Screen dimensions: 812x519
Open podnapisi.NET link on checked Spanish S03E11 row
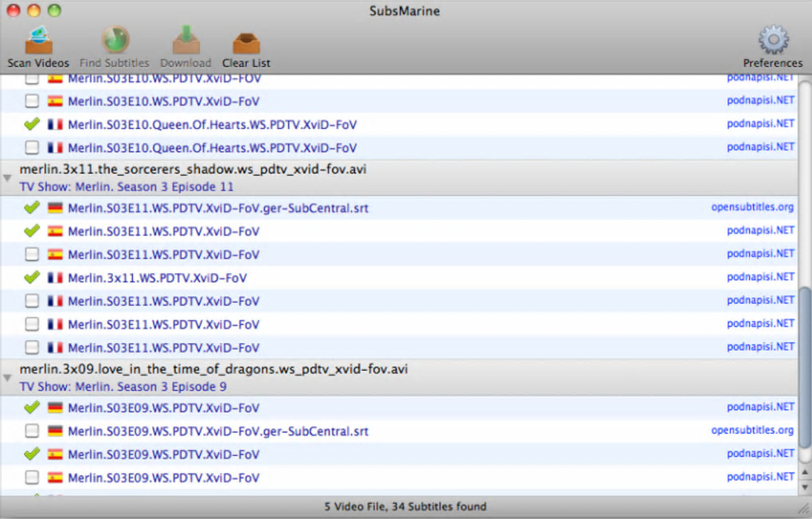pos(760,231)
